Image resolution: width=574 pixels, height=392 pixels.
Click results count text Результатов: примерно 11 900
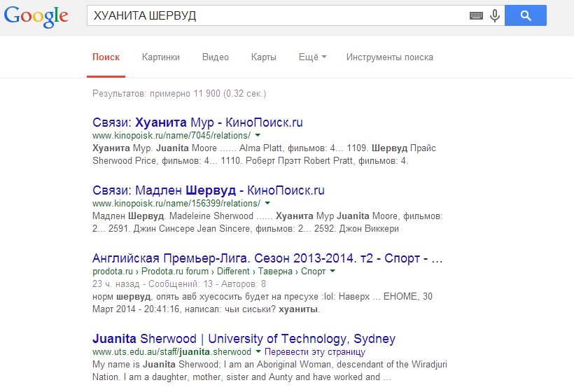[x=179, y=94]
